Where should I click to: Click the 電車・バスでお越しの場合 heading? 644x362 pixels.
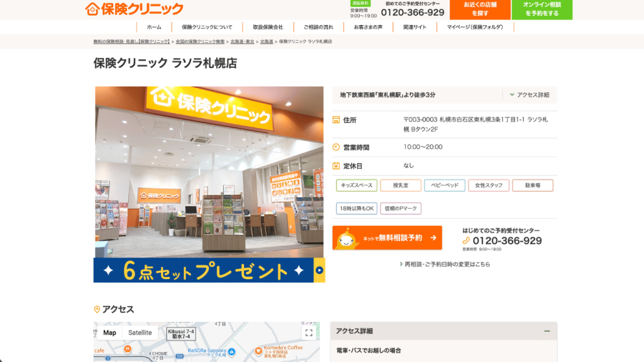[369, 351]
